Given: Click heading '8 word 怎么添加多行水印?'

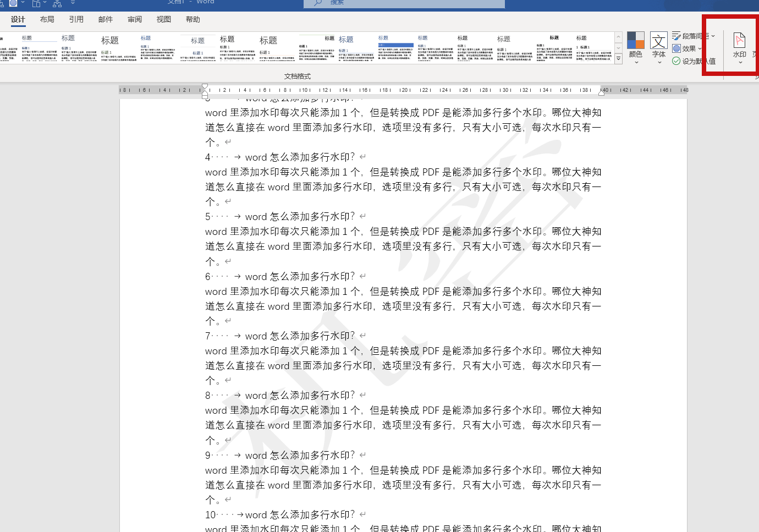Looking at the screenshot, I should click(280, 396).
